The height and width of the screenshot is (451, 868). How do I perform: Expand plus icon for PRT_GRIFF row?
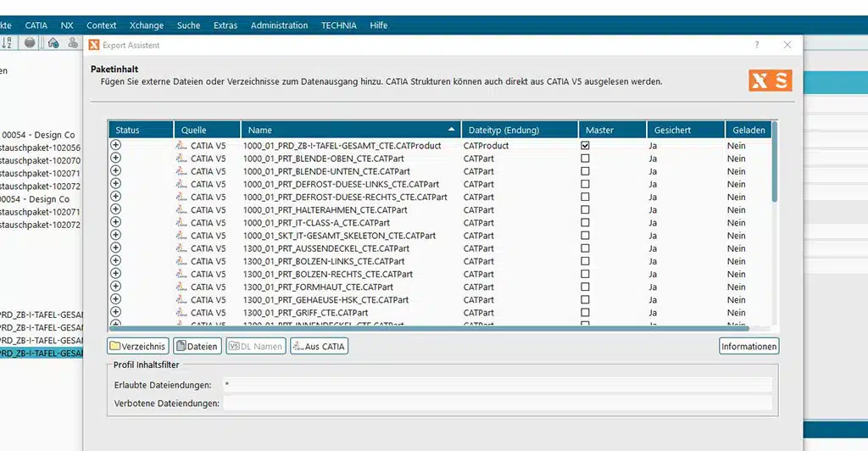(x=115, y=312)
